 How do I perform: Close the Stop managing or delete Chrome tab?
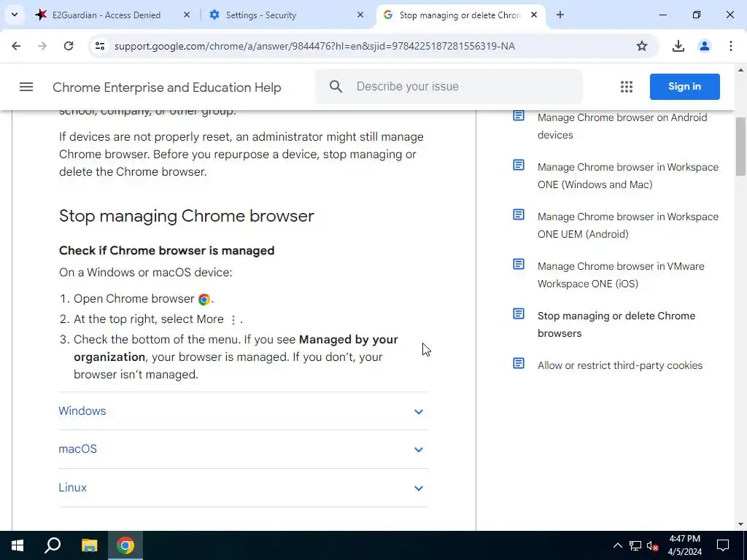534,15
